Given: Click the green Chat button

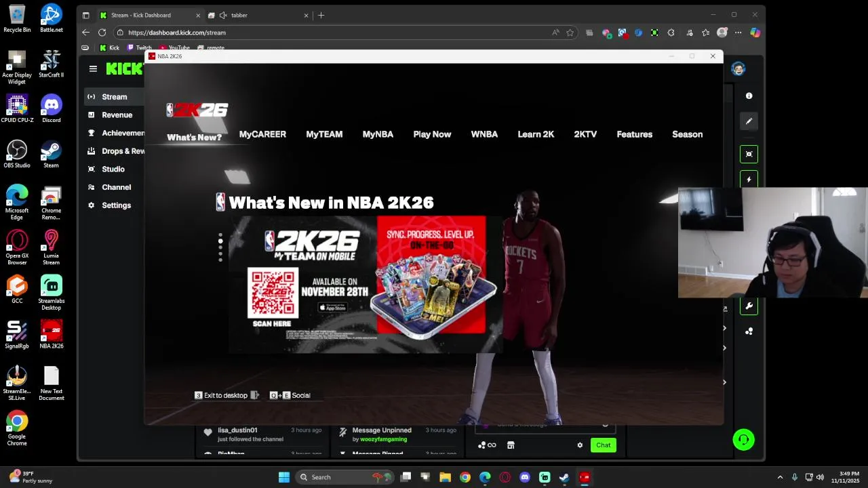Looking at the screenshot, I should tap(604, 445).
